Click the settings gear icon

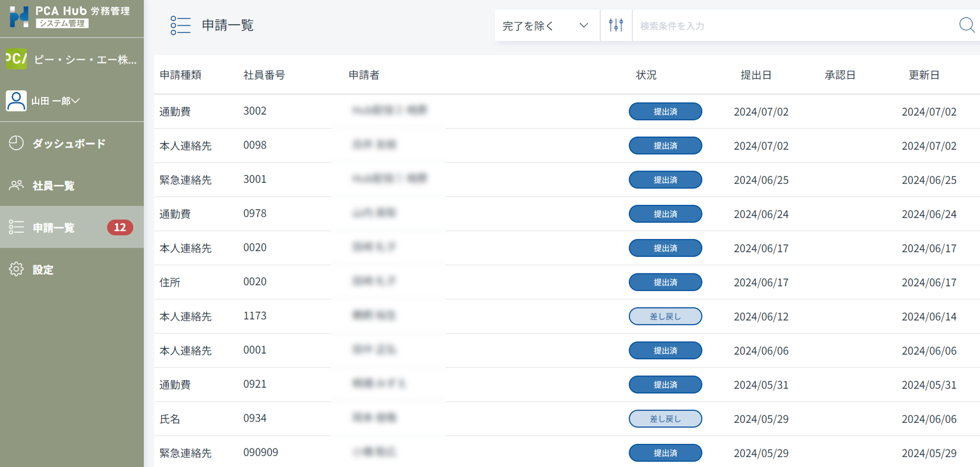(16, 269)
